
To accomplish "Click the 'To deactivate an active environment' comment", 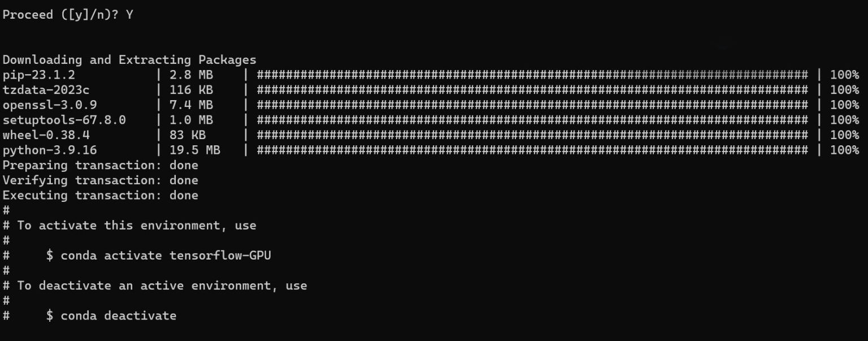I will (147, 286).
